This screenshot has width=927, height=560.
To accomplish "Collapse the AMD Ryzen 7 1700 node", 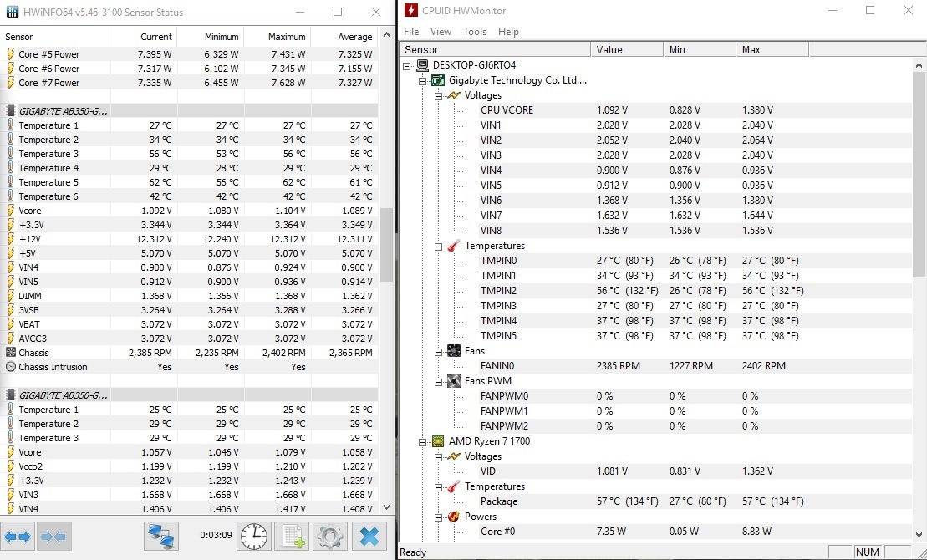I will (423, 442).
